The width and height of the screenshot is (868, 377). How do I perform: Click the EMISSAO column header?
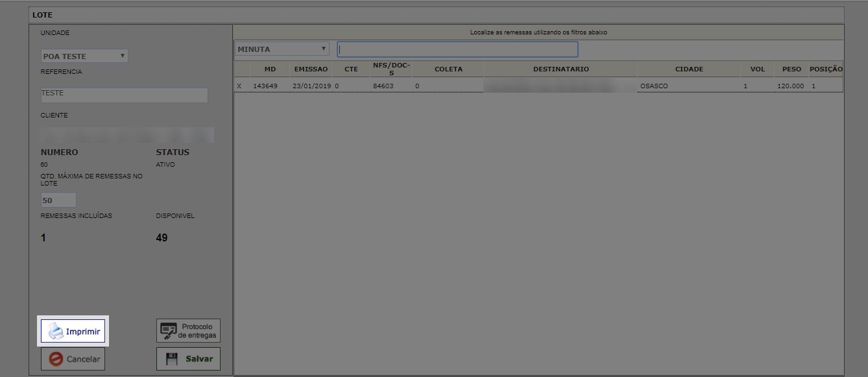click(311, 69)
